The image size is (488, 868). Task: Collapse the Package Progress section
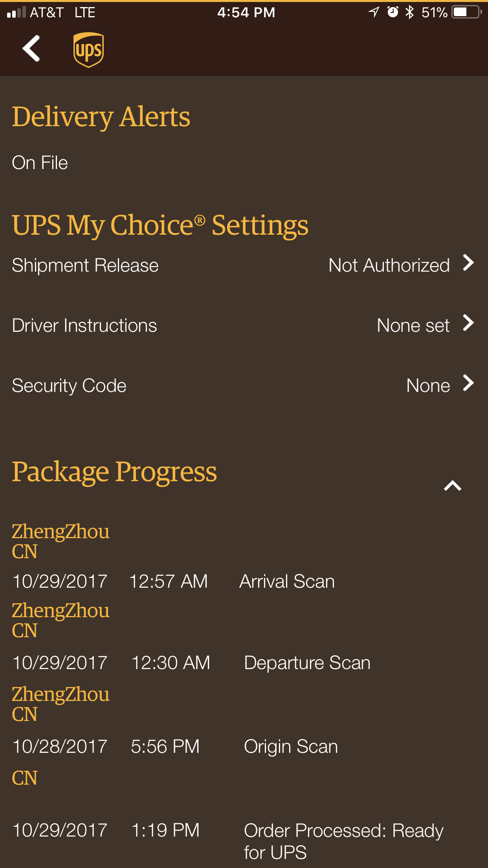coord(452,486)
